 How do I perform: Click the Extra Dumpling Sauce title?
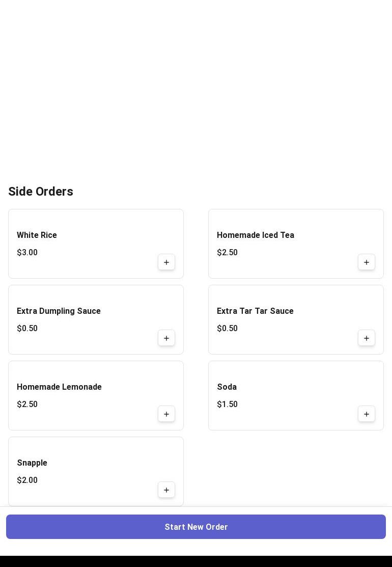click(x=59, y=311)
